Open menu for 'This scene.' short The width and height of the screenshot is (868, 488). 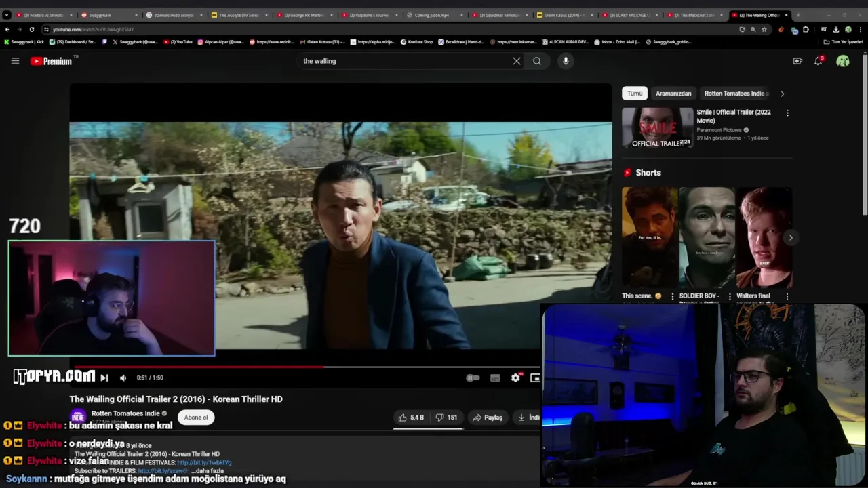[673, 296]
